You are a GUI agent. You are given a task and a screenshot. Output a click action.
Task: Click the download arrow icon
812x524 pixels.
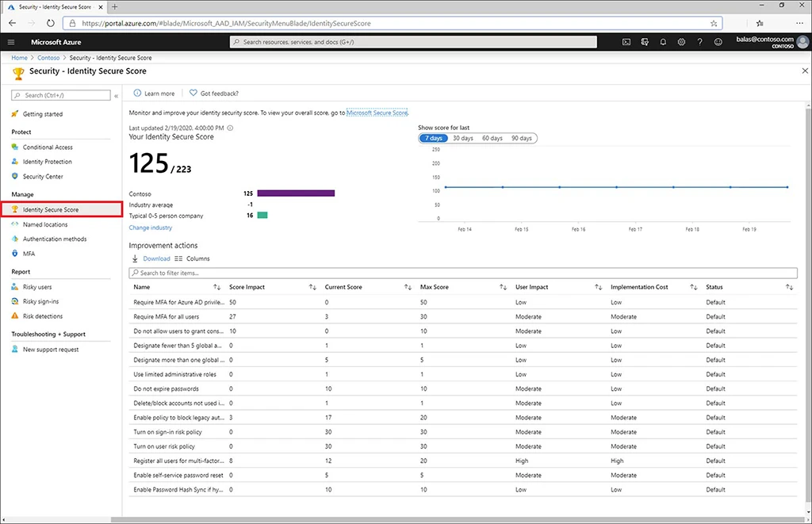pos(135,258)
